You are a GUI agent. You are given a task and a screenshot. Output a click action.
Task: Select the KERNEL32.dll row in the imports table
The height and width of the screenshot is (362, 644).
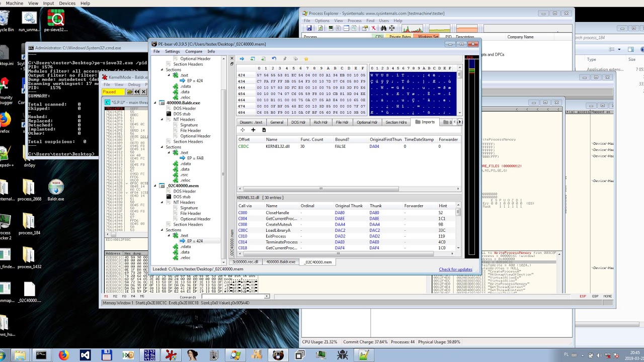[349, 146]
